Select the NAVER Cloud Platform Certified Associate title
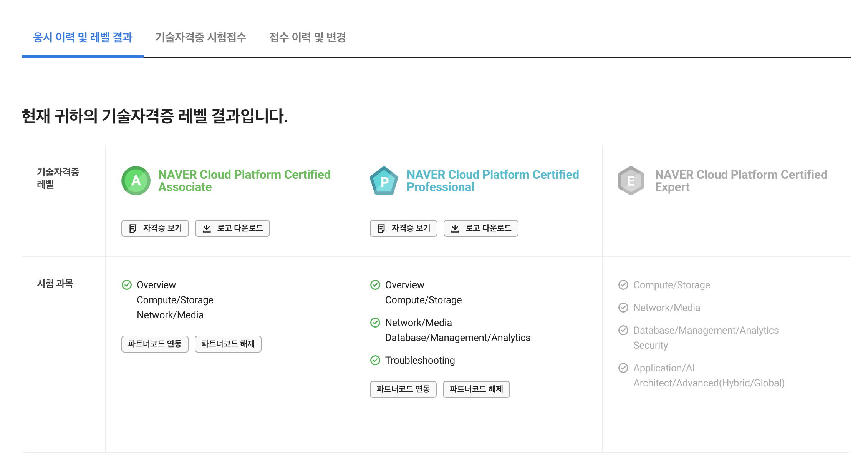This screenshot has width=868, height=469. pyautogui.click(x=244, y=181)
